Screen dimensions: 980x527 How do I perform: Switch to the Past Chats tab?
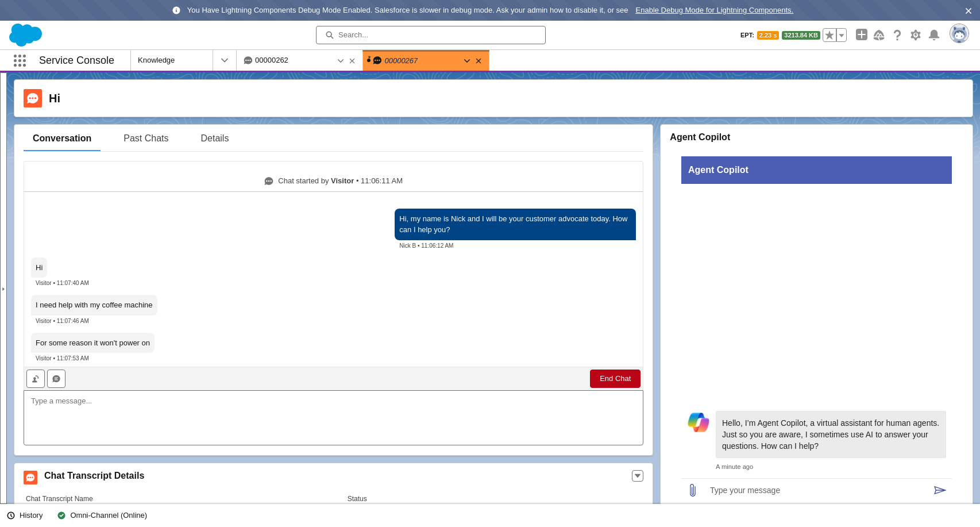pos(146,138)
